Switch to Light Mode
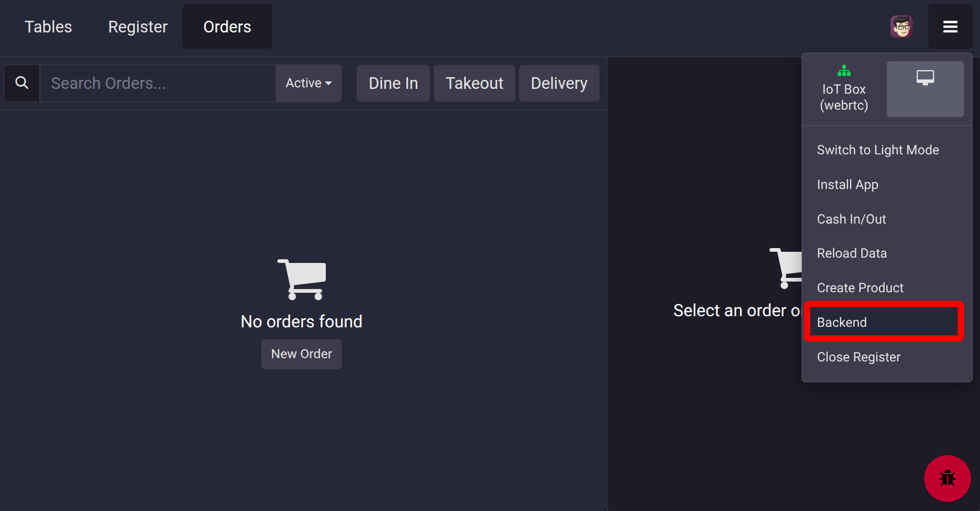The width and height of the screenshot is (980, 511). (878, 150)
